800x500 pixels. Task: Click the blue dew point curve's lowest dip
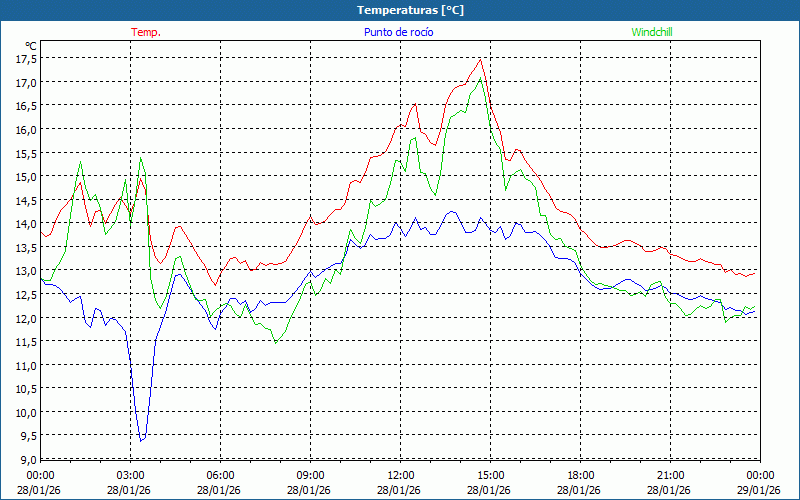tap(142, 440)
